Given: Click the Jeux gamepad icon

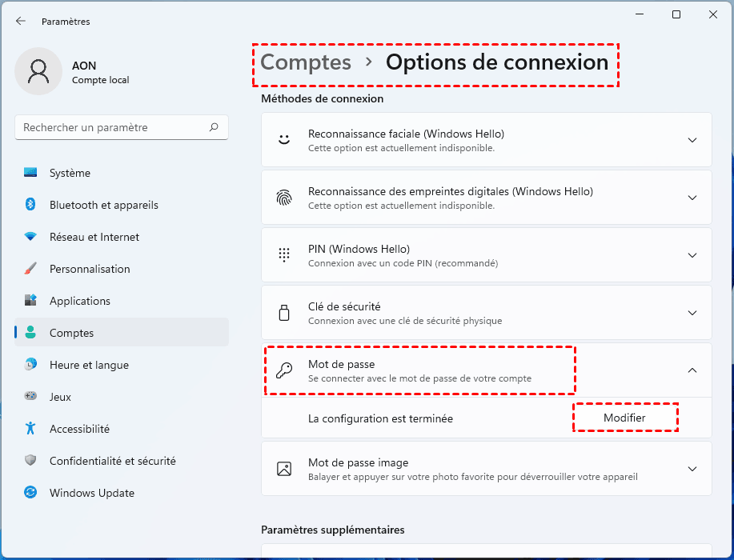Looking at the screenshot, I should click(x=30, y=397).
